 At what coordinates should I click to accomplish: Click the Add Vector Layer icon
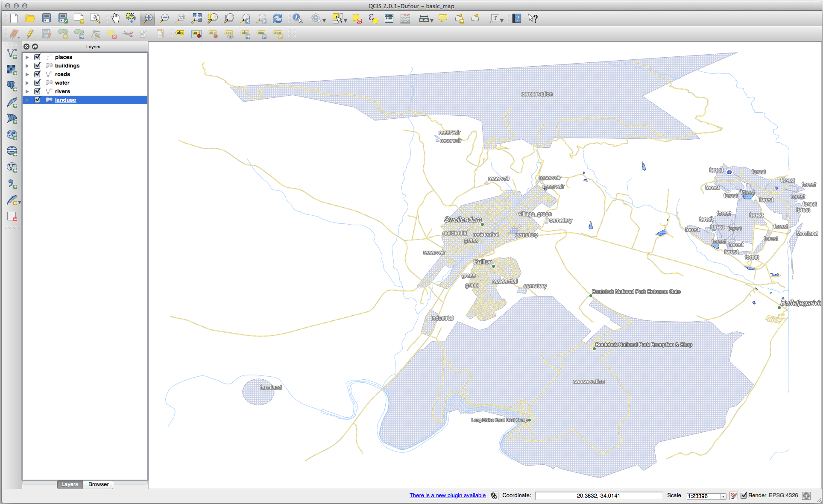pyautogui.click(x=12, y=53)
